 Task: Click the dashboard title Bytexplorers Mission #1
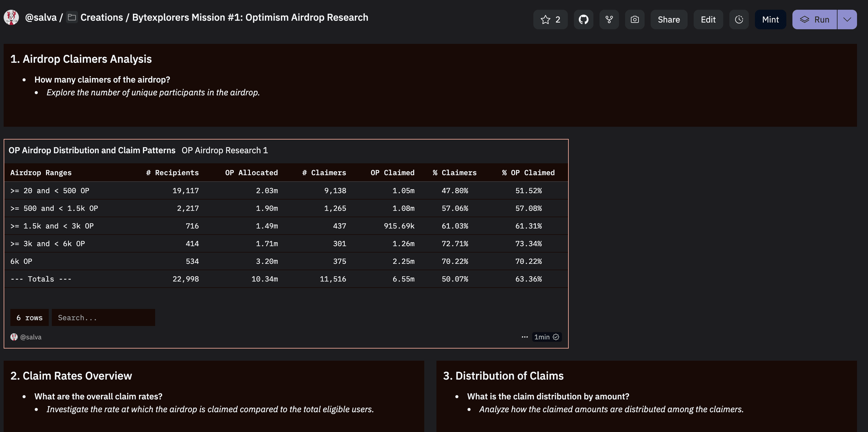250,17
